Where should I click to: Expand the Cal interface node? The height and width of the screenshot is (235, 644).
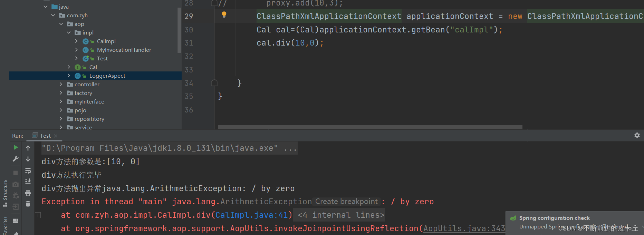(x=69, y=67)
